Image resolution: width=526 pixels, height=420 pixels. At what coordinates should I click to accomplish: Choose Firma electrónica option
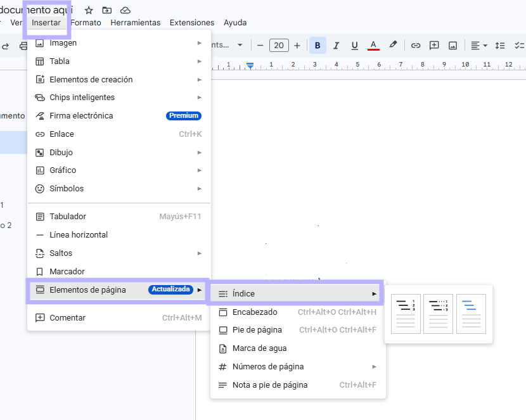click(119, 116)
